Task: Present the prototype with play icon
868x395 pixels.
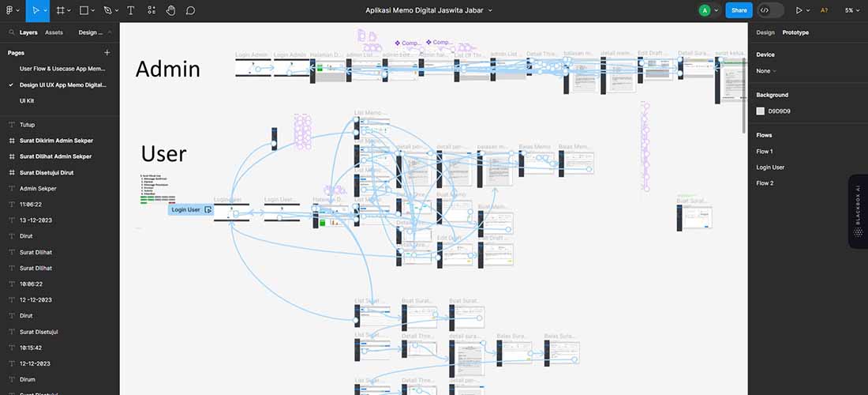Action: pyautogui.click(x=799, y=10)
